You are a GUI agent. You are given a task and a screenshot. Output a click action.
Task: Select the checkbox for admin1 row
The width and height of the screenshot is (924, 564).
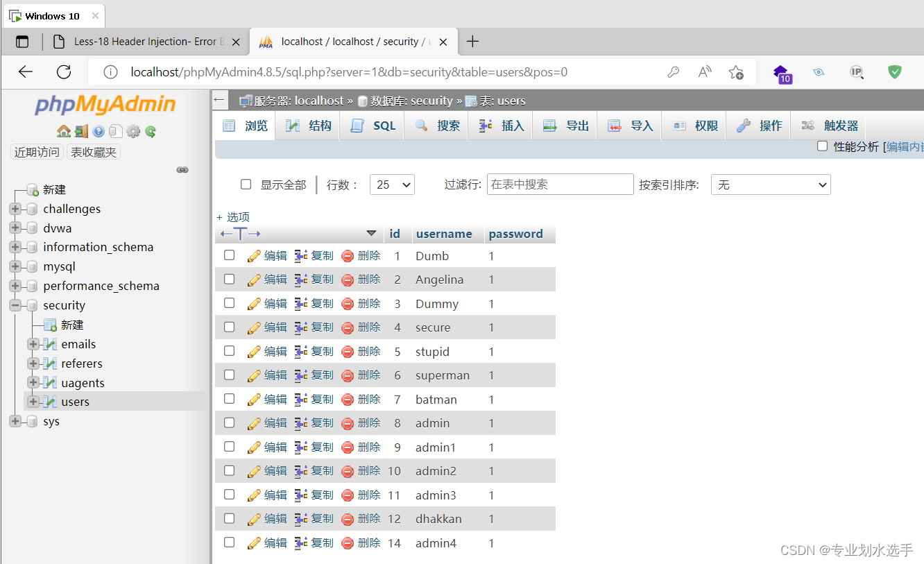click(229, 447)
